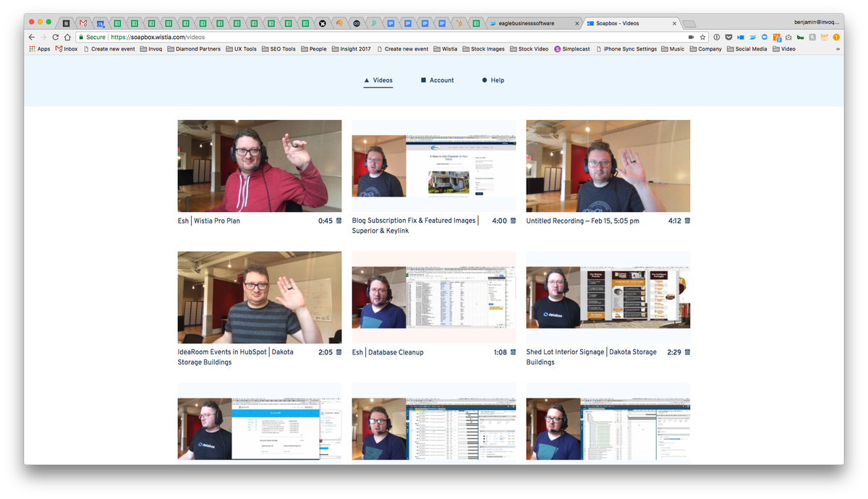Open the Social Media bookmark folder
Screen dimensions: 868x499
click(x=747, y=49)
